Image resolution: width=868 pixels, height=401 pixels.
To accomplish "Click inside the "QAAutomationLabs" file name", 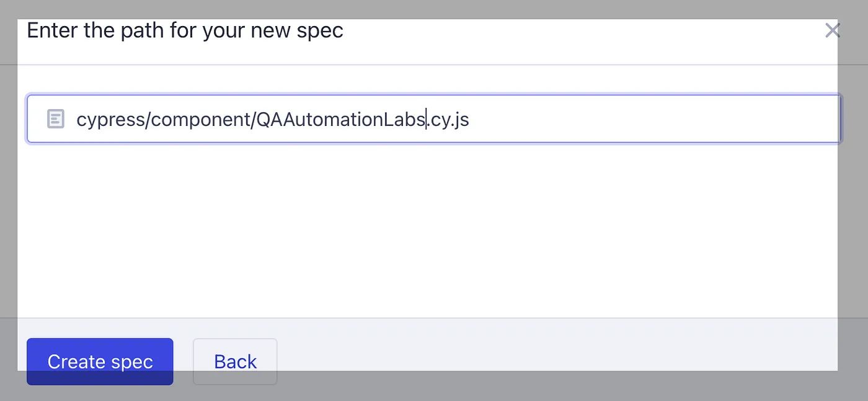I will coord(340,119).
